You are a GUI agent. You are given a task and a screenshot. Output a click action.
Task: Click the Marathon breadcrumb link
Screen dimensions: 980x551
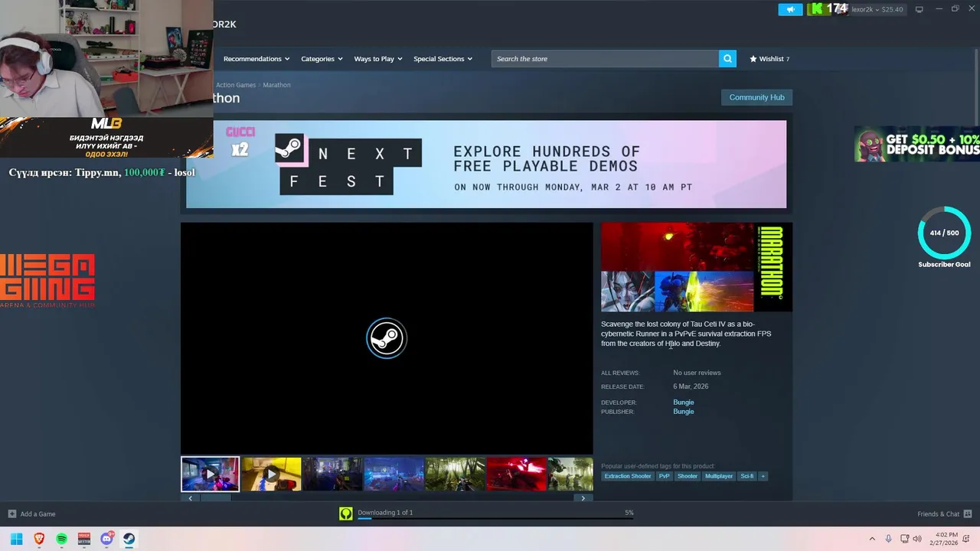276,85
